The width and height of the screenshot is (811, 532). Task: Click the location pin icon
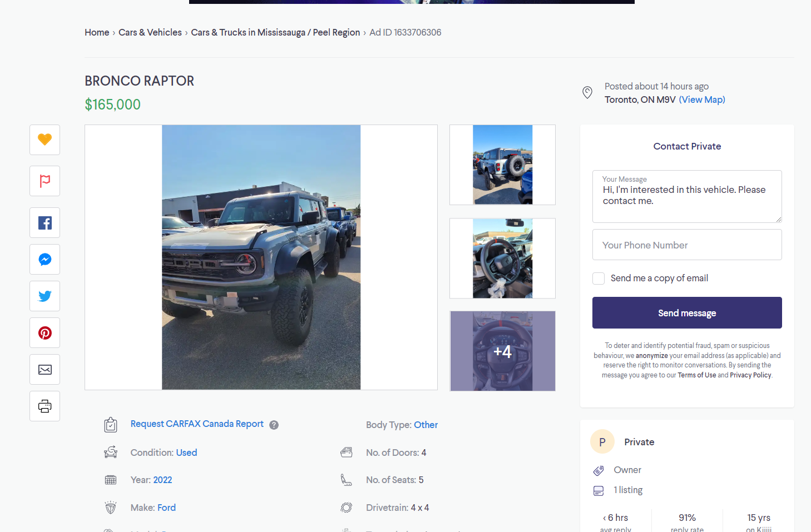point(587,93)
